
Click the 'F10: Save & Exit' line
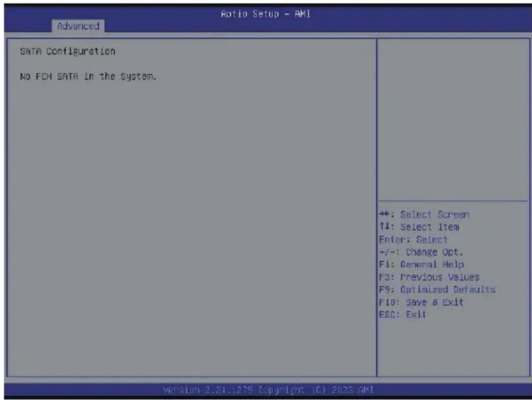(421, 302)
